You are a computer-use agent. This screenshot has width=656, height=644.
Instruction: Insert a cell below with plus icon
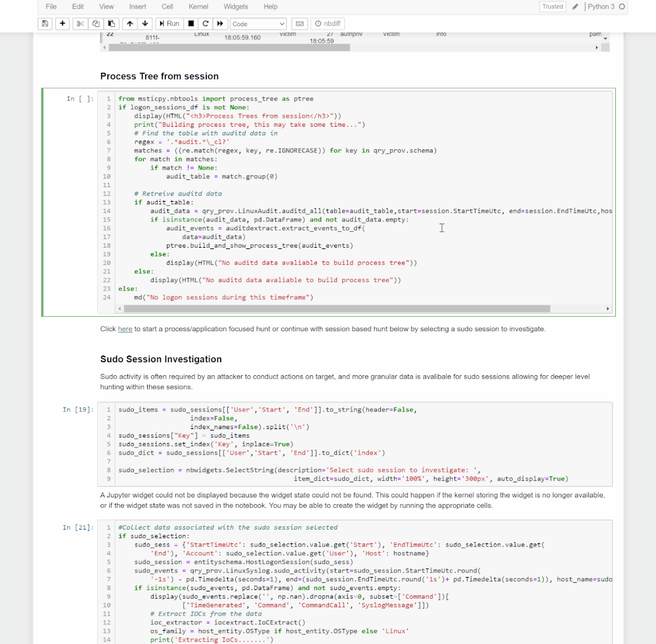(62, 24)
